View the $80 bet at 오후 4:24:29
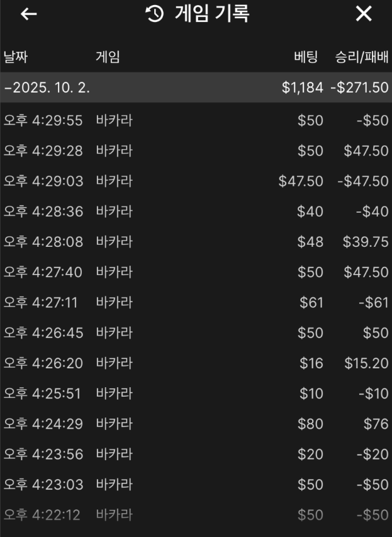Image resolution: width=392 pixels, height=537 pixels. (196, 424)
